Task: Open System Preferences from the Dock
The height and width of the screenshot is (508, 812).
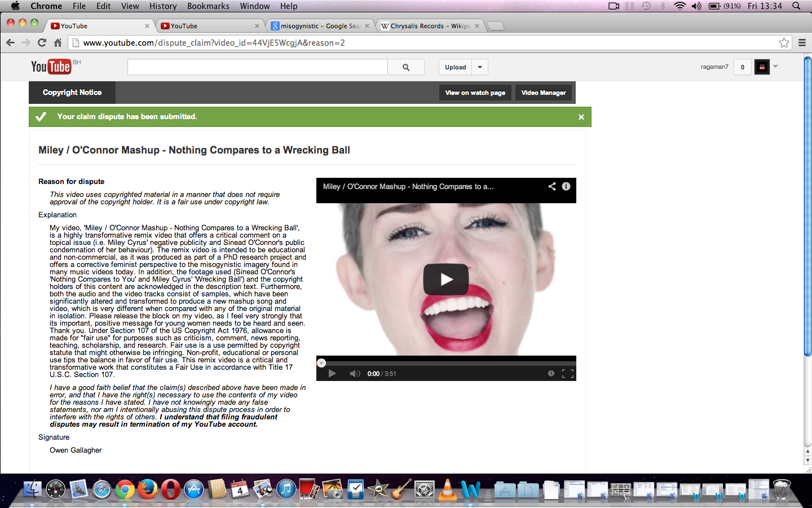Action: (x=425, y=489)
